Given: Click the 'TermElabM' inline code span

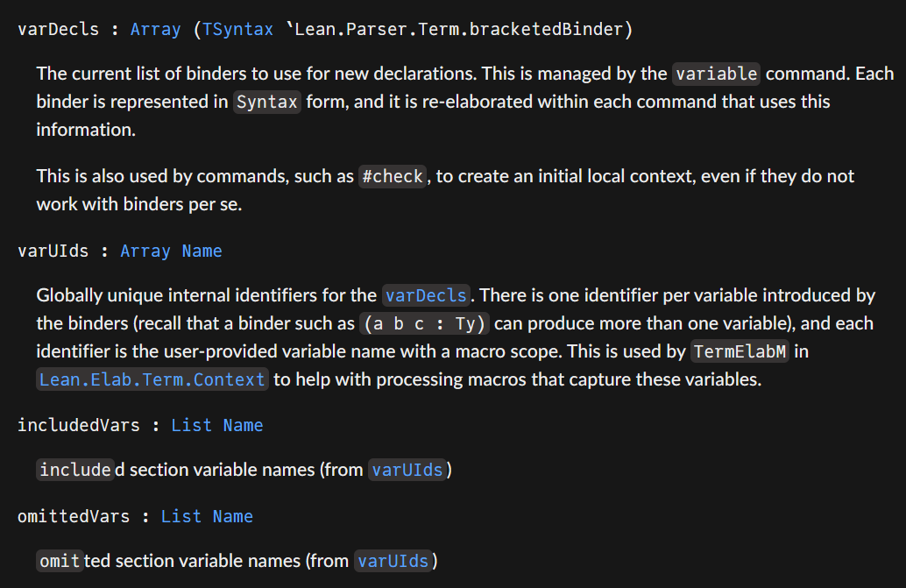Looking at the screenshot, I should [x=738, y=351].
